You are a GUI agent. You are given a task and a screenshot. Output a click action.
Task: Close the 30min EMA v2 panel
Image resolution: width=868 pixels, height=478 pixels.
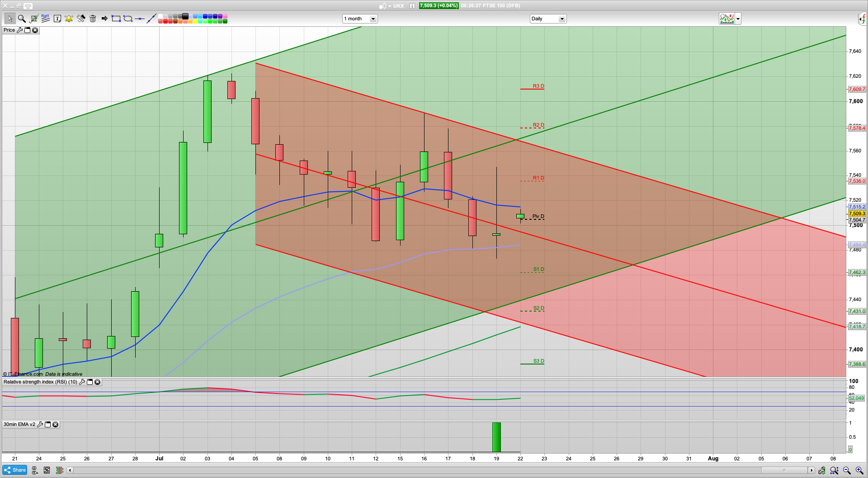click(55, 424)
